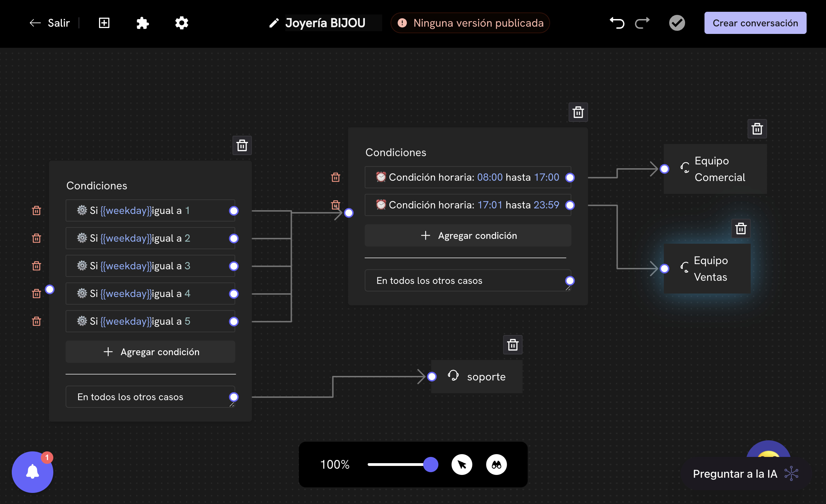This screenshot has height=504, width=826.
Task: Remove the weekday igual a 1 condition
Action: click(36, 210)
